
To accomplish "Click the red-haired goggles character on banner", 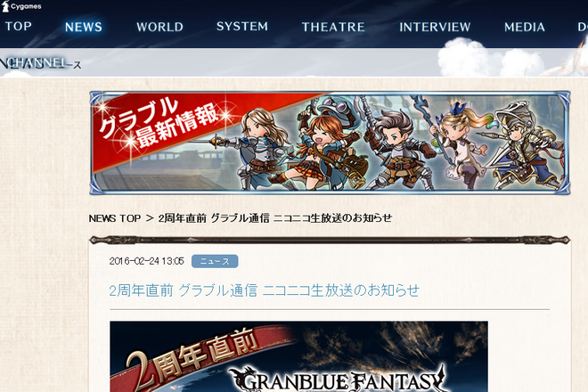I will click(x=326, y=144).
